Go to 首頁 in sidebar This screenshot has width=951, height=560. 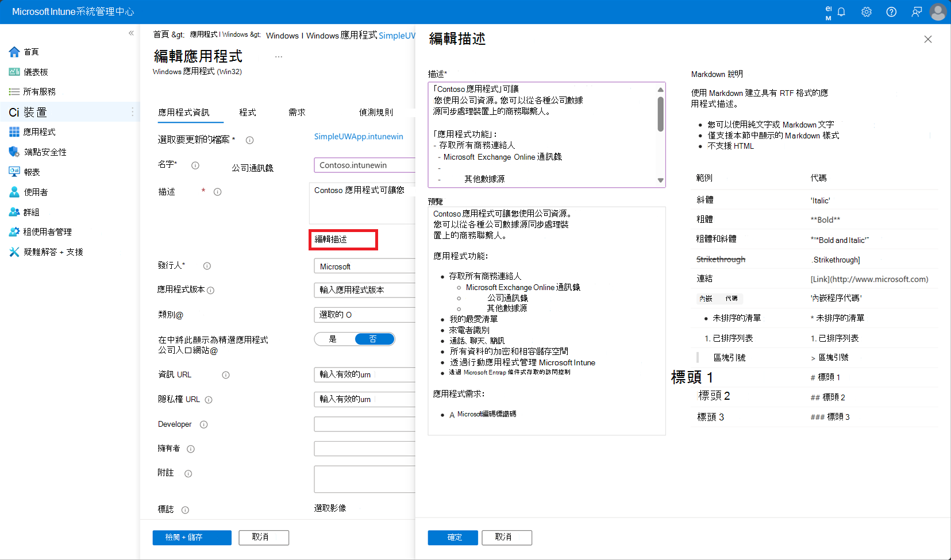31,52
